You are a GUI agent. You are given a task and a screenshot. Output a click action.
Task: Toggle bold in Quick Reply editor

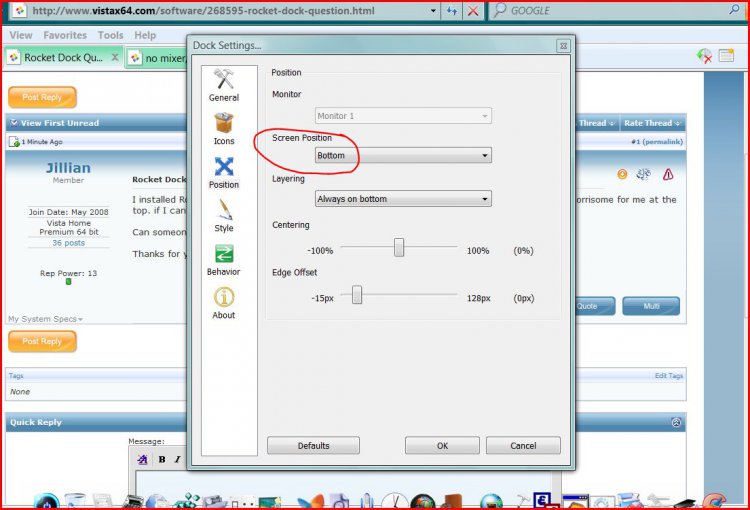click(162, 459)
